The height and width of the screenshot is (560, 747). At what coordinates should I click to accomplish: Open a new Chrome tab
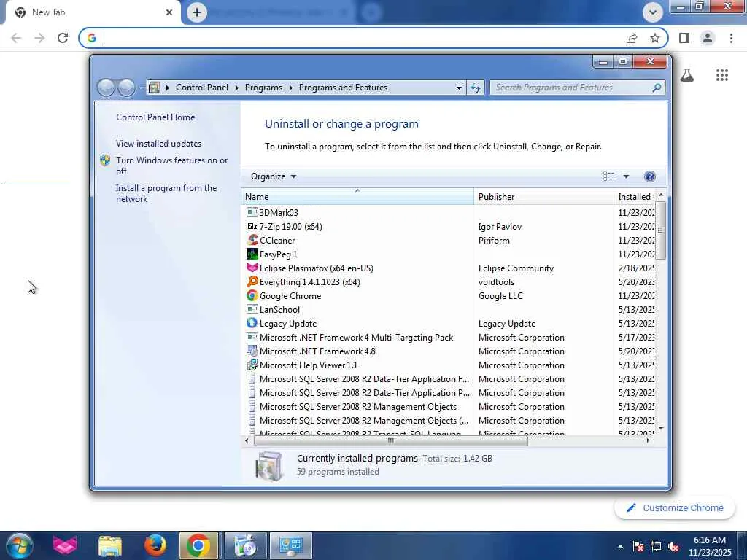[x=197, y=12]
